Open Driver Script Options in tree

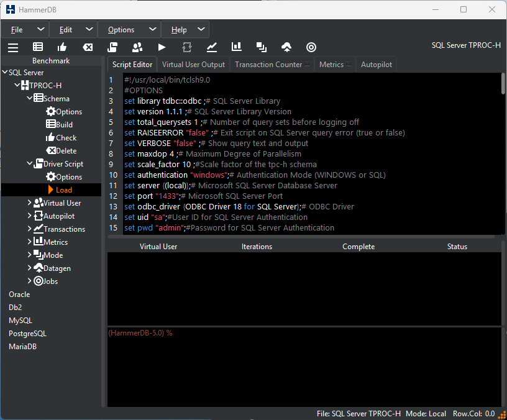[x=64, y=177]
